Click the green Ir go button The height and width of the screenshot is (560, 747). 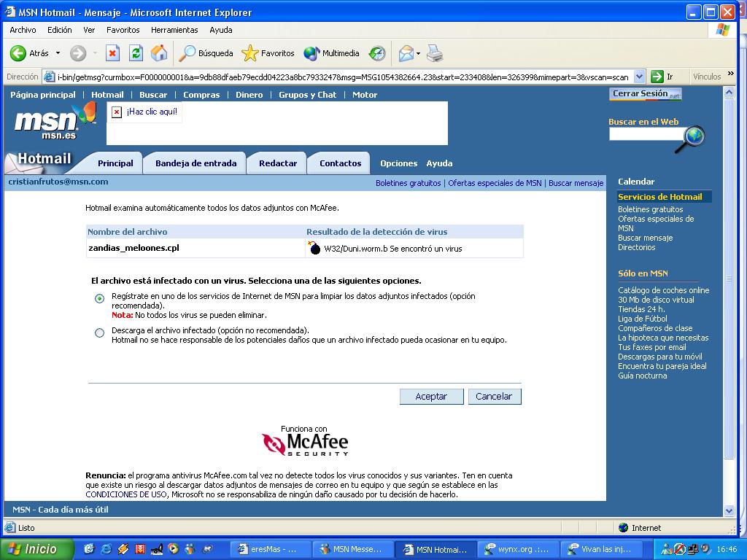662,77
